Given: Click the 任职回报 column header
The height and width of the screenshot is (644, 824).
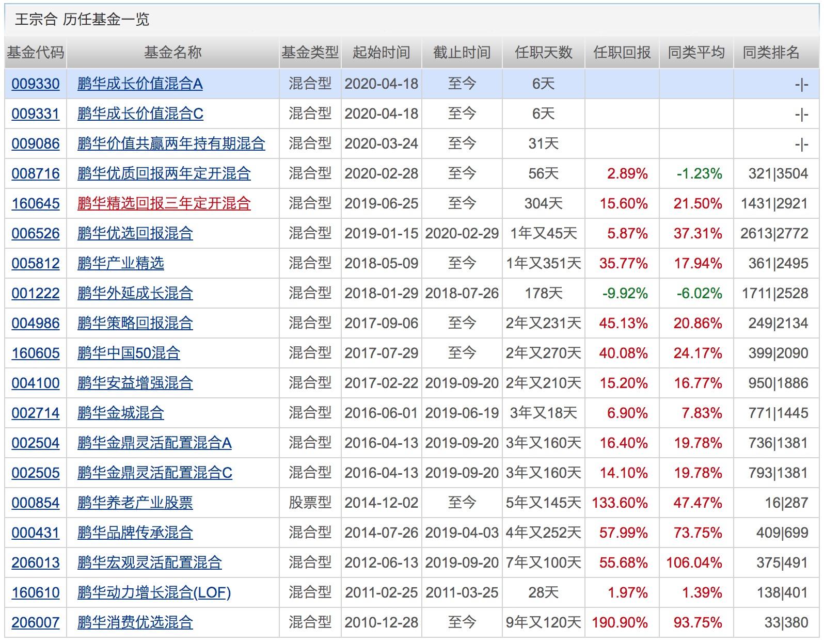Looking at the screenshot, I should (622, 52).
